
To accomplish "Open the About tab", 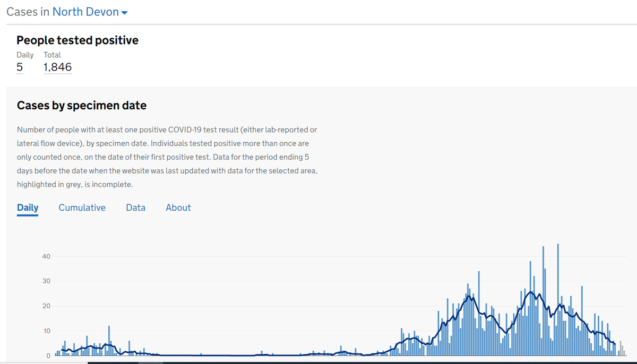I will (178, 207).
